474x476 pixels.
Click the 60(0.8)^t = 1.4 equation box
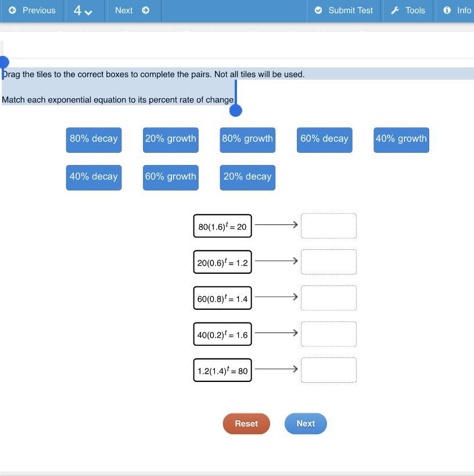tap(222, 298)
